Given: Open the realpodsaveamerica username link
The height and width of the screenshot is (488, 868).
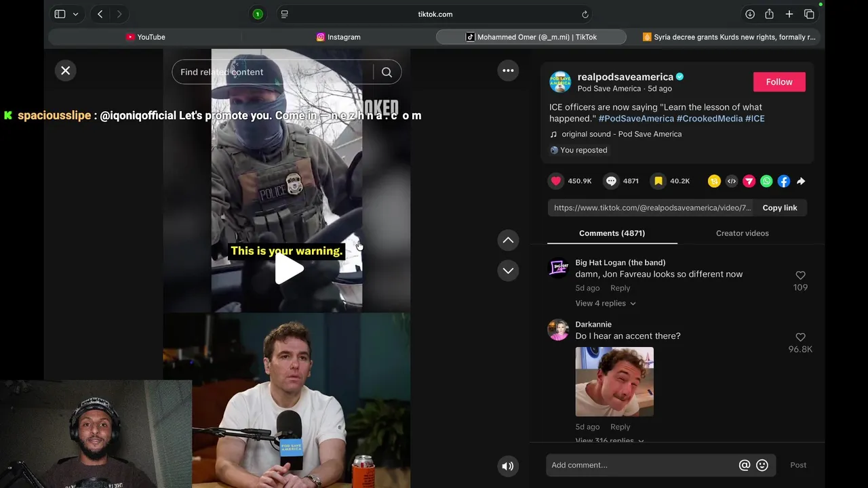Looking at the screenshot, I should [625, 77].
